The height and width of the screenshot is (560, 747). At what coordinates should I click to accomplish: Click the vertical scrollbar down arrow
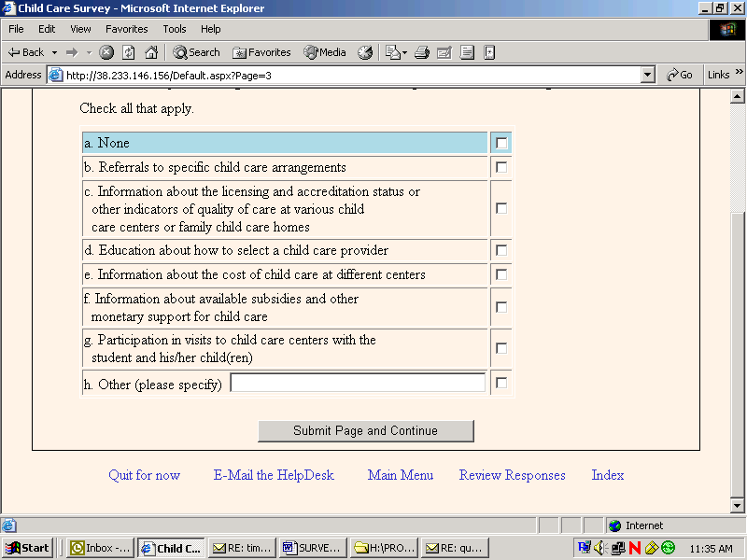click(x=737, y=506)
